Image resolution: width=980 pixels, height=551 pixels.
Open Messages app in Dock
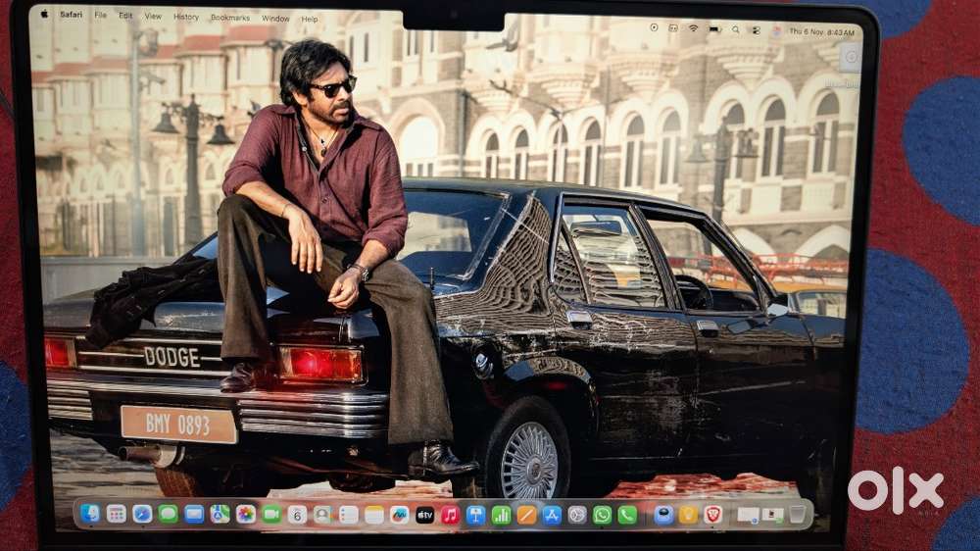click(168, 514)
